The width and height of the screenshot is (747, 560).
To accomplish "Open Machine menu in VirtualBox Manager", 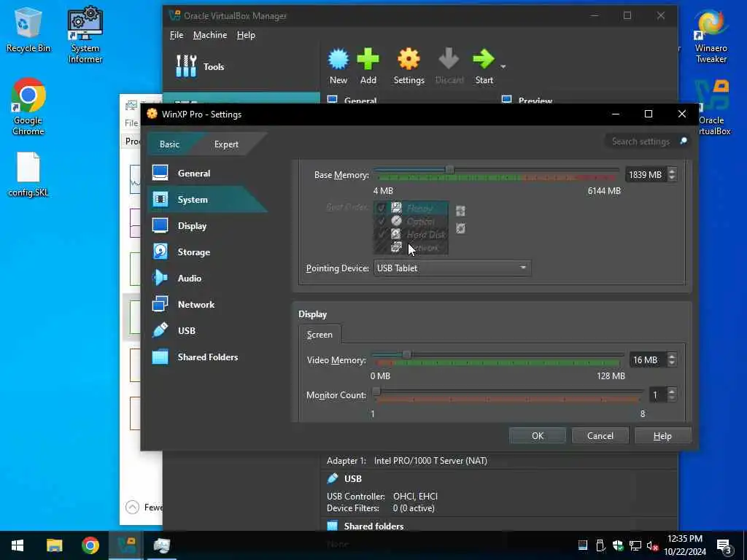I will tap(210, 35).
